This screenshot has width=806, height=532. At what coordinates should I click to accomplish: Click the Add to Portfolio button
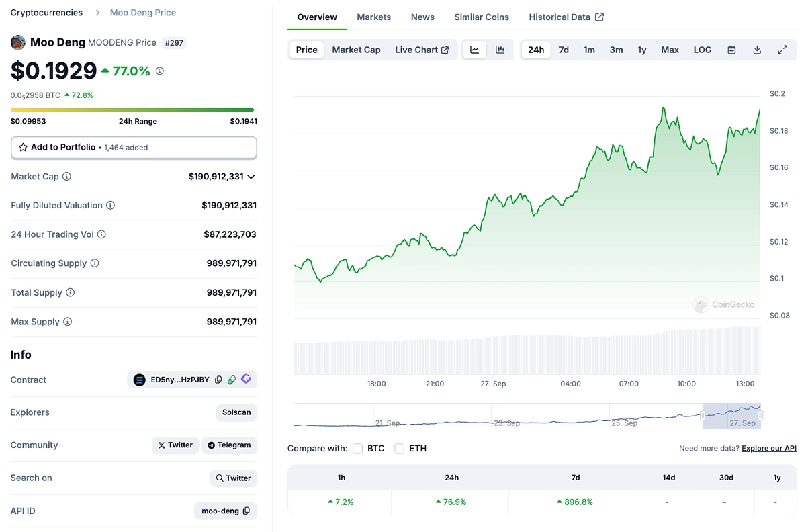click(x=134, y=147)
